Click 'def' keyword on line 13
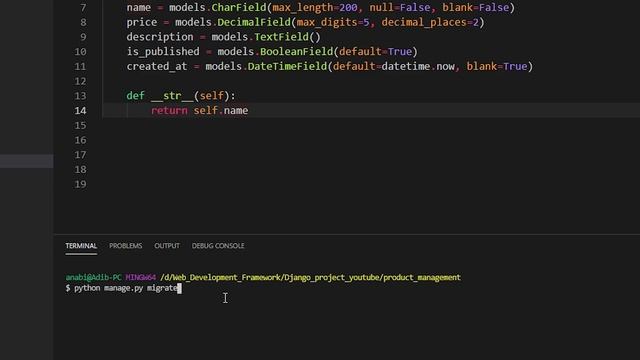Viewport: 640px width, 360px height. 136,96
